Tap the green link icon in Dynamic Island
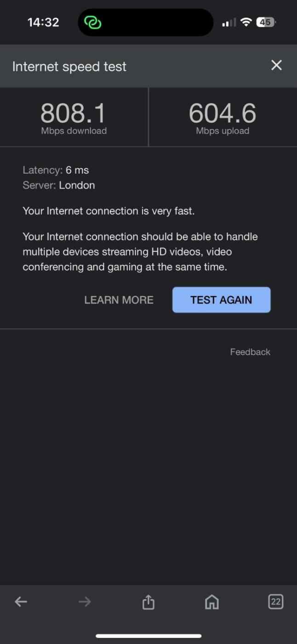The height and width of the screenshot is (644, 297). (x=93, y=22)
